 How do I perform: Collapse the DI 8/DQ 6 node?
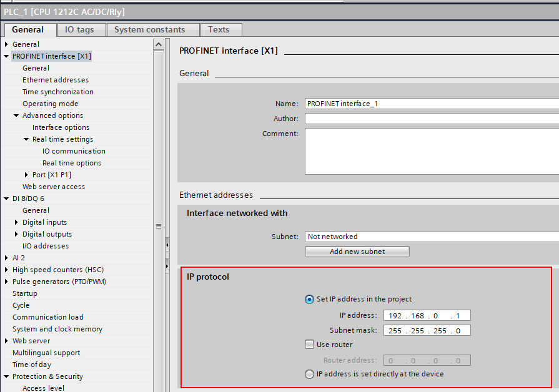(x=6, y=198)
